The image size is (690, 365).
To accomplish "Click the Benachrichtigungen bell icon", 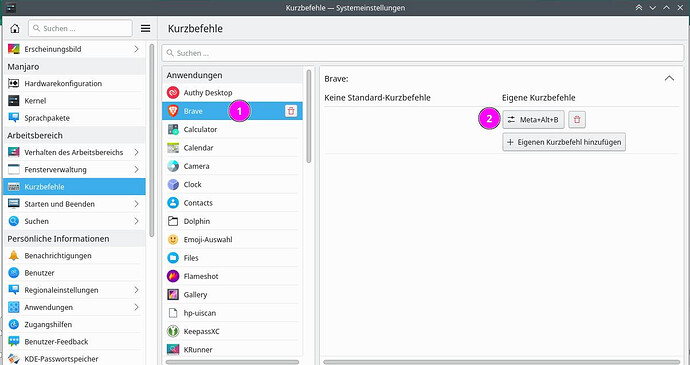I will (14, 256).
